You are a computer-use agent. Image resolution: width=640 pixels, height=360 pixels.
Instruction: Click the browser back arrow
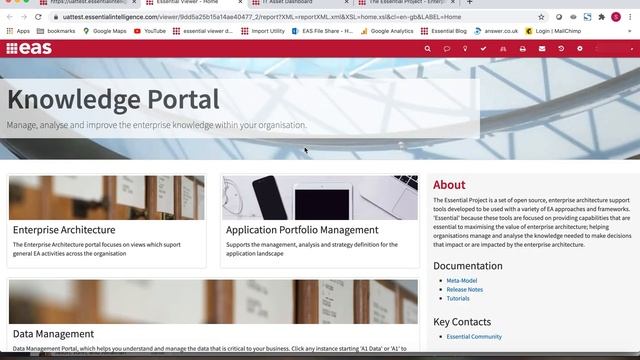point(9,17)
